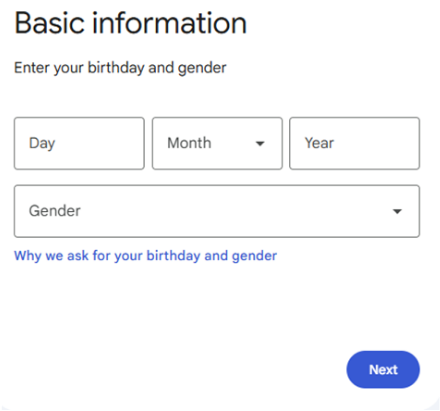The image size is (440, 411).
Task: Click 'Enter your birthday and gender' text
Action: [120, 68]
